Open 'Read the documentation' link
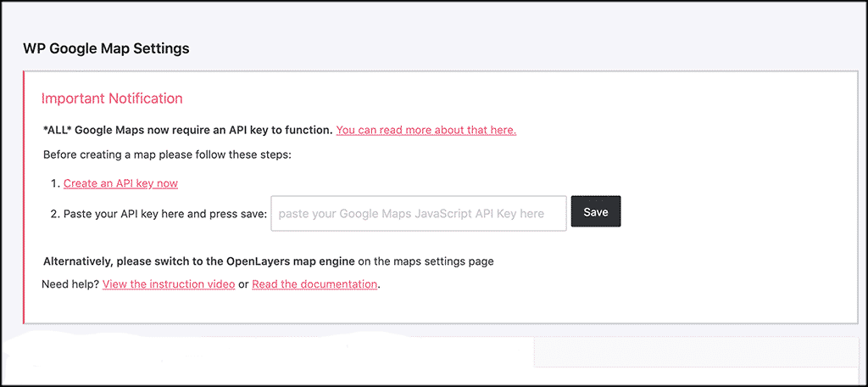Screen dimensions: 868x387 [x=314, y=284]
